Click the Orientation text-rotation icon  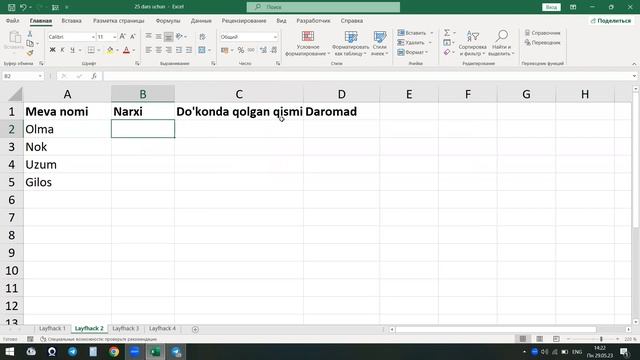pos(179,37)
